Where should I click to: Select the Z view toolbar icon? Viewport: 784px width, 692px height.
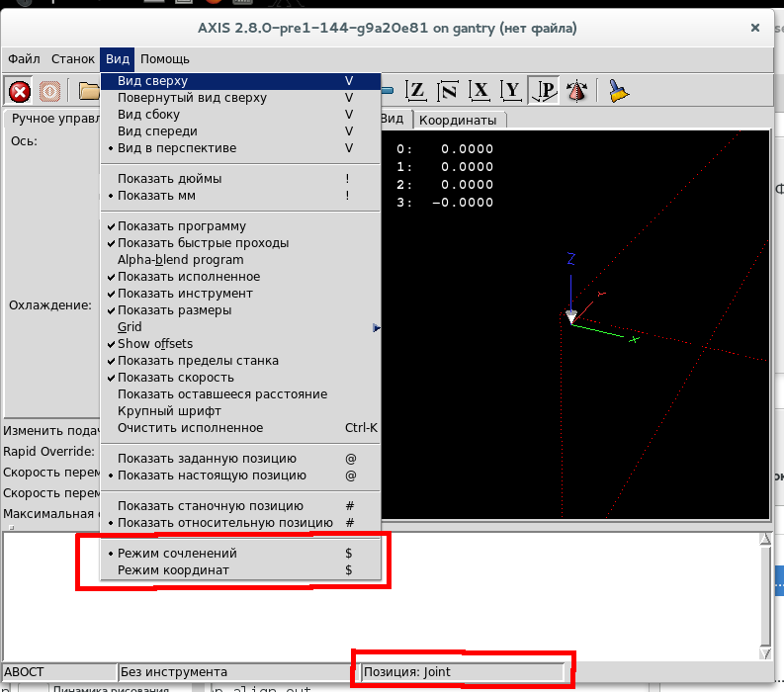tap(415, 91)
